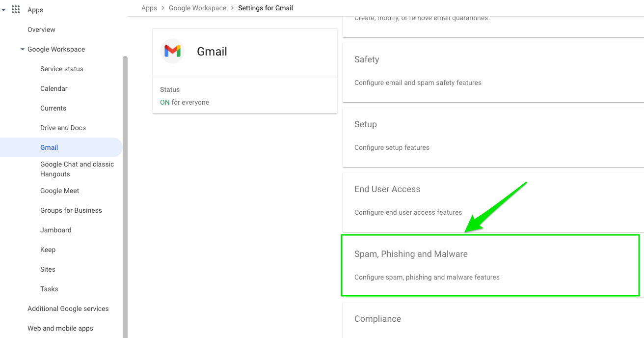Open the Compliance settings card
The image size is (644, 338).
[493, 320]
